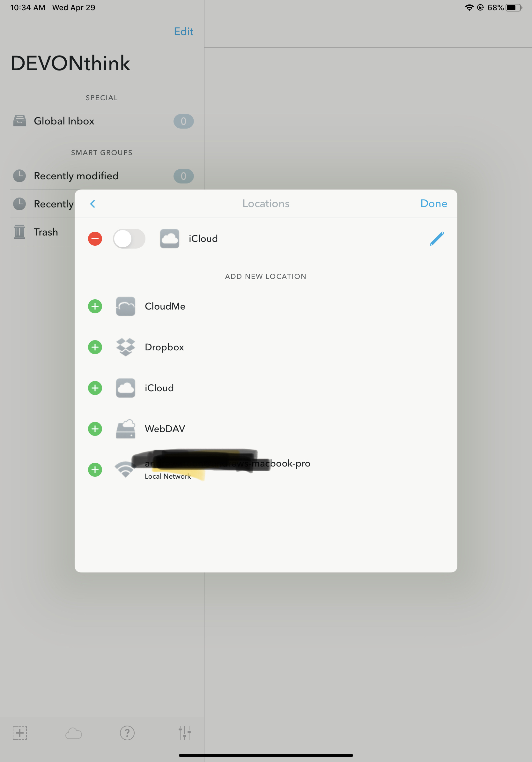
Task: Tap Done in the Locations dialog
Action: [x=433, y=204]
